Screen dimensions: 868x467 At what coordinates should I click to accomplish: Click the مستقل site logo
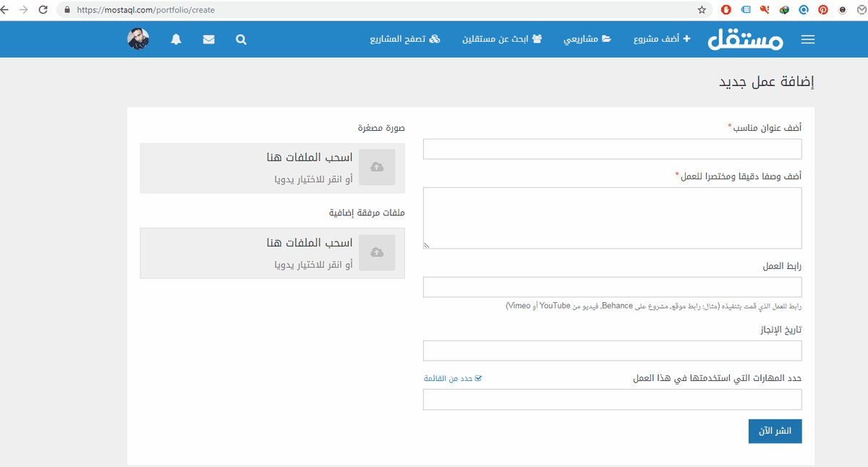(x=744, y=40)
